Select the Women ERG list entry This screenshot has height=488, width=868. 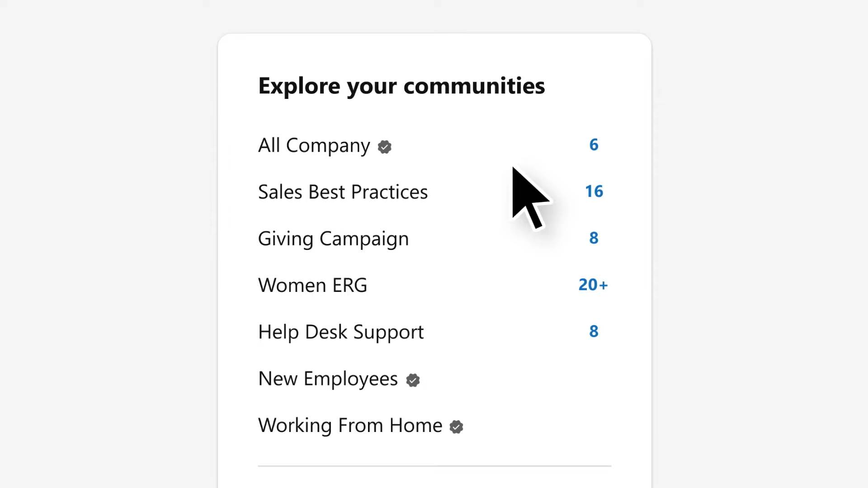coord(434,285)
